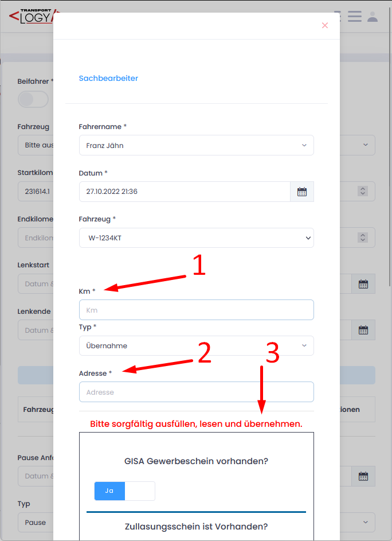Image resolution: width=392 pixels, height=541 pixels.
Task: Open the hamburger menu in the header
Action: (355, 16)
